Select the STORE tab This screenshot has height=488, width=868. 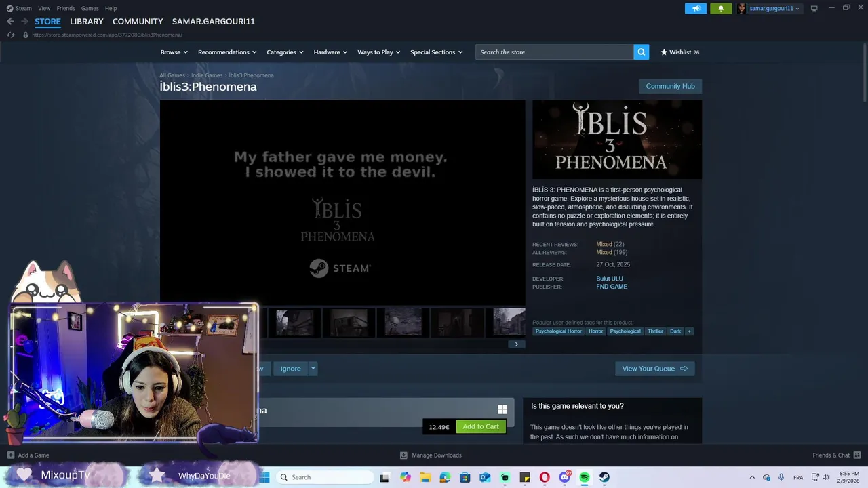(47, 22)
